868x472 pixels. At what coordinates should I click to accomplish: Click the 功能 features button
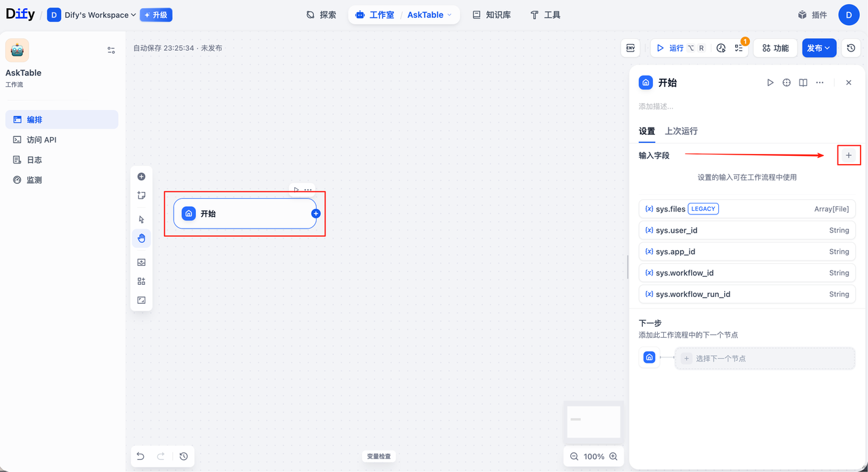pos(775,48)
